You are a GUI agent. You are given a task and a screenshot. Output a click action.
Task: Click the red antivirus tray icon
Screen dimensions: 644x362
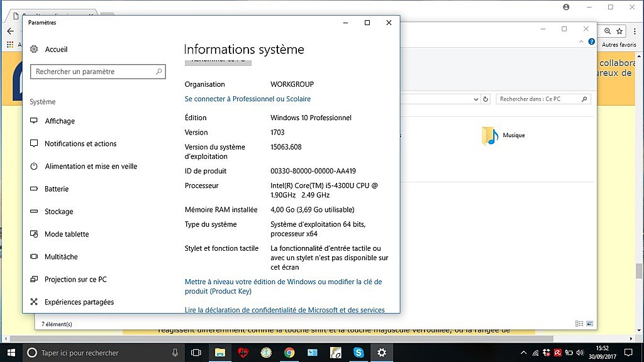tap(558, 353)
